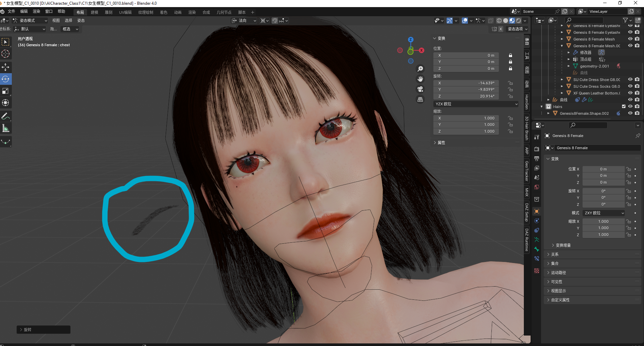
Task: Toggle eye icon for XF Queen Leather Bottom
Action: tap(630, 93)
